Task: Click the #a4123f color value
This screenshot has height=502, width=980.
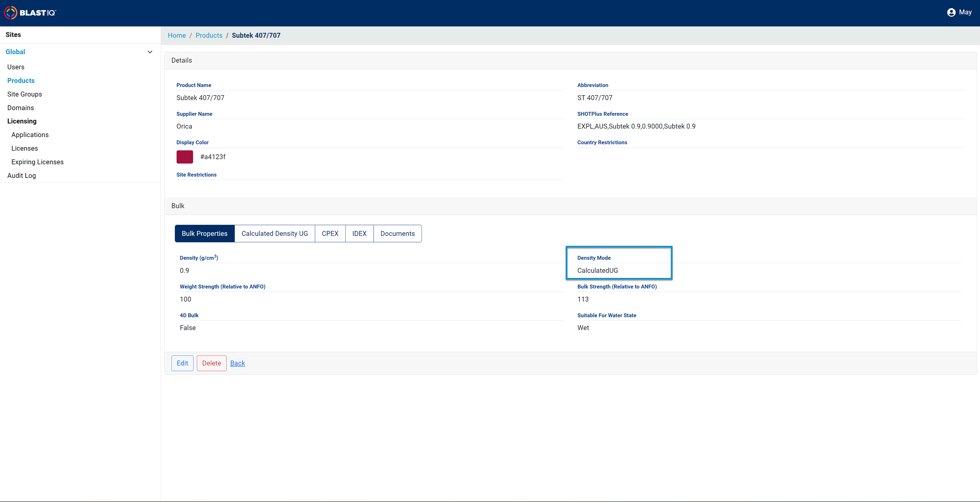Action: pyautogui.click(x=213, y=157)
